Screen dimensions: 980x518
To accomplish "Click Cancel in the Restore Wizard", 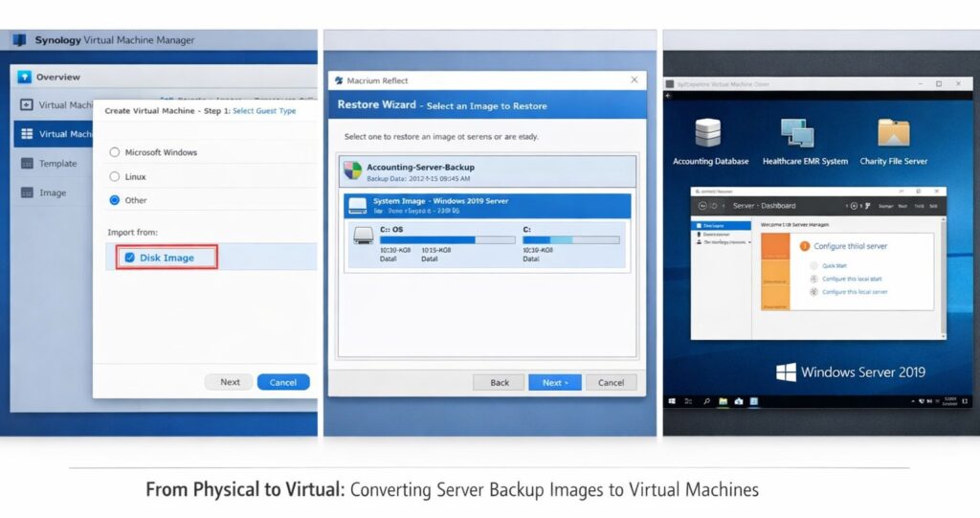I will (611, 382).
